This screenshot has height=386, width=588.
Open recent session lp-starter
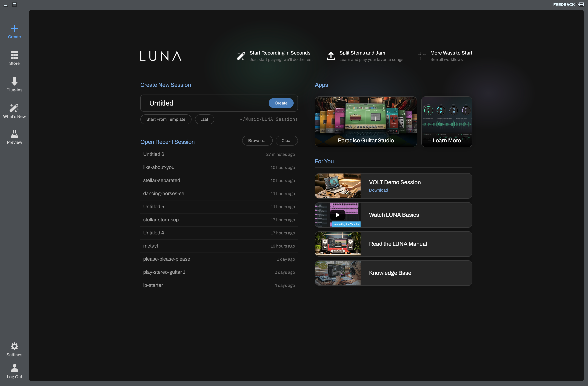(219, 285)
